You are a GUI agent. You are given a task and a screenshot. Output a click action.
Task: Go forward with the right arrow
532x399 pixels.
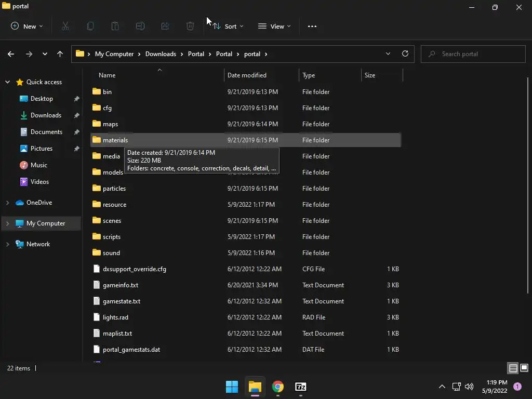29,54
